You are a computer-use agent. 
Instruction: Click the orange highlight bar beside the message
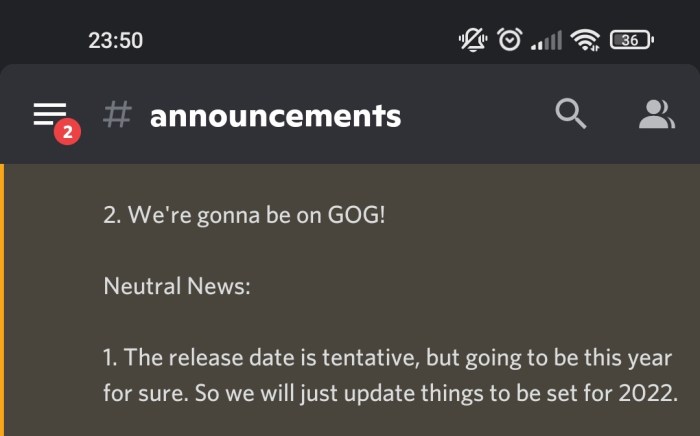tap(3, 300)
